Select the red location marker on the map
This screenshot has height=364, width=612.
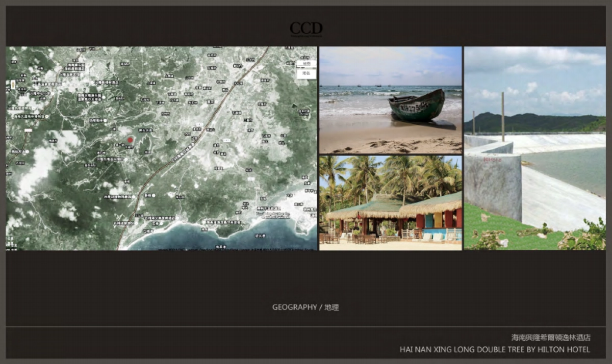pyautogui.click(x=130, y=140)
